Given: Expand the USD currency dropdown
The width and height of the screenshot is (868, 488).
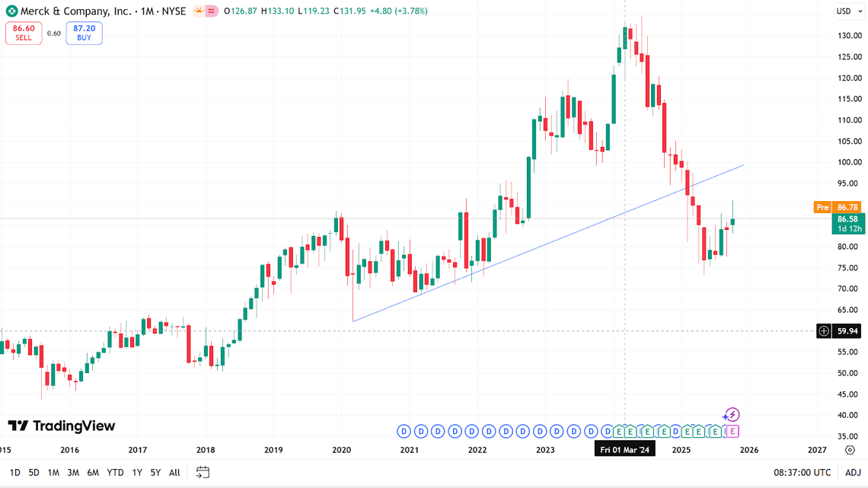Looking at the screenshot, I should (848, 11).
